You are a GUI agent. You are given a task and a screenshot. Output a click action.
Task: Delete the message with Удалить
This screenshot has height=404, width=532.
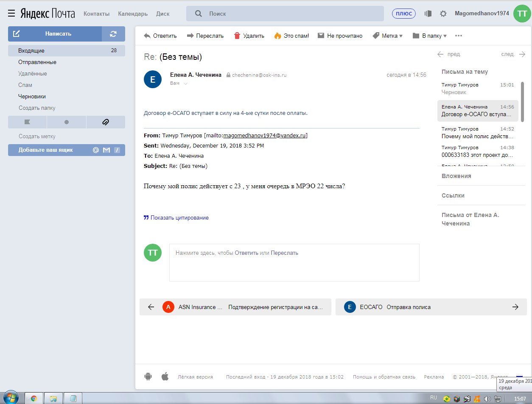tap(249, 36)
